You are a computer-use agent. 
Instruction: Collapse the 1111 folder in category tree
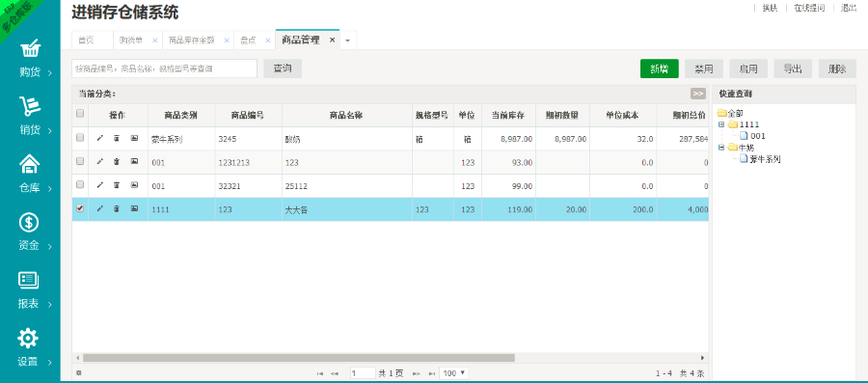coord(720,124)
